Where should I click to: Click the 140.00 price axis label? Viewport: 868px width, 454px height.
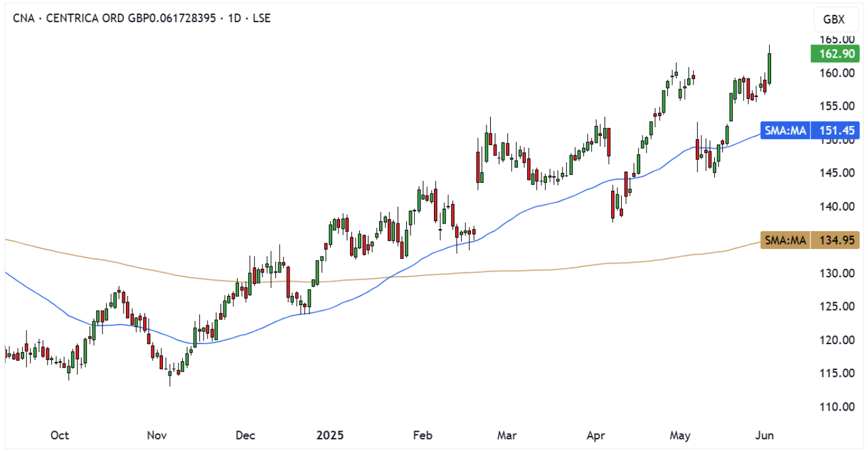coord(837,206)
